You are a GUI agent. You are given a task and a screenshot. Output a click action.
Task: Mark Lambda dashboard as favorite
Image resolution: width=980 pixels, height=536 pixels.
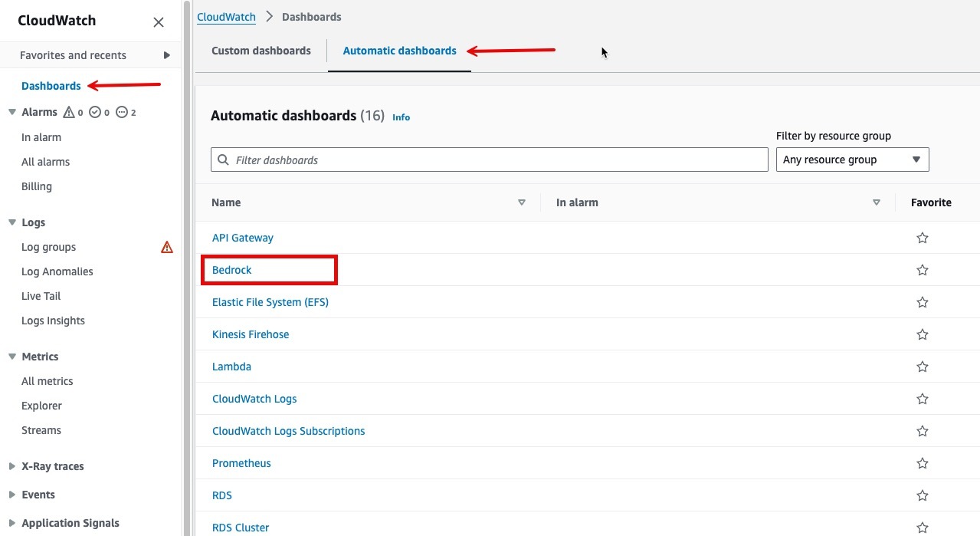tap(923, 367)
